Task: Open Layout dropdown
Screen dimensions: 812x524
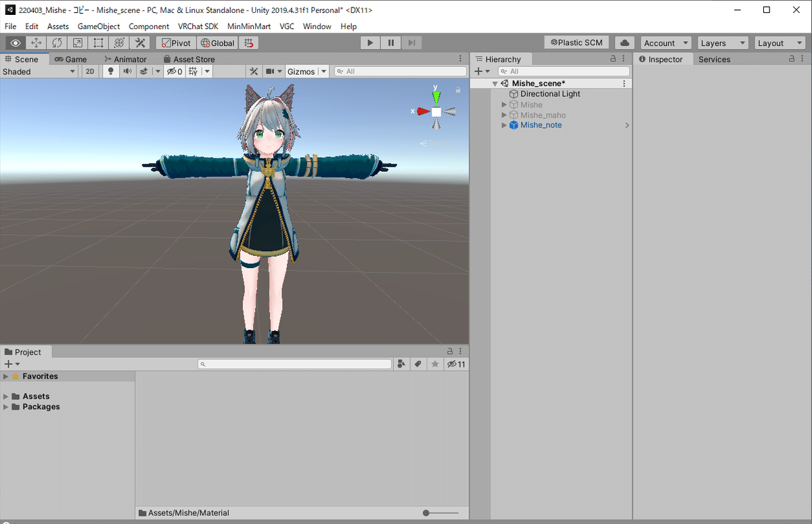Action: click(x=779, y=43)
